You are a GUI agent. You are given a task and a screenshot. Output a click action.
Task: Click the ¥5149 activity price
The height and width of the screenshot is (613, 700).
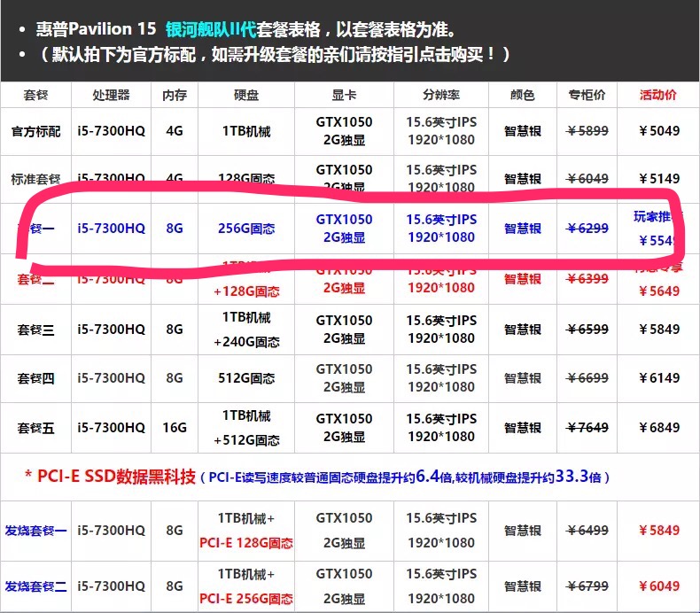pos(659,179)
